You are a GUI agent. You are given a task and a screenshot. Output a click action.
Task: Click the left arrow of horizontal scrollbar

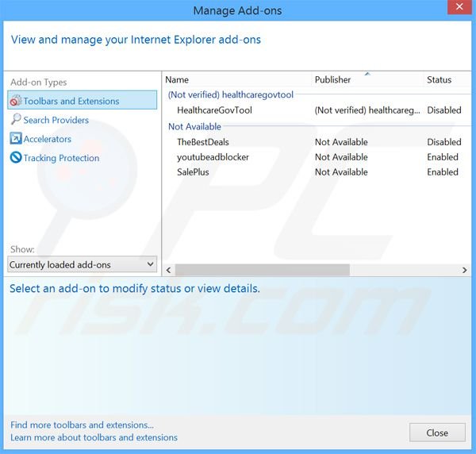168,270
